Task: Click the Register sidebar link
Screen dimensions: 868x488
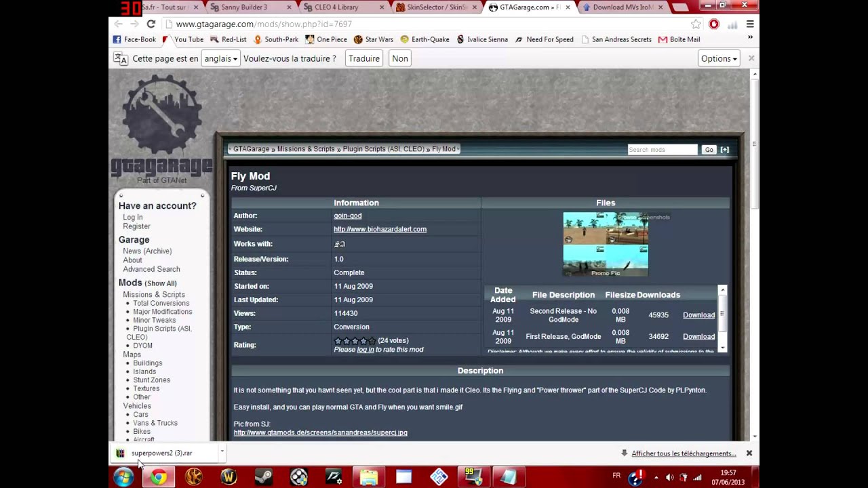Action: coord(136,226)
